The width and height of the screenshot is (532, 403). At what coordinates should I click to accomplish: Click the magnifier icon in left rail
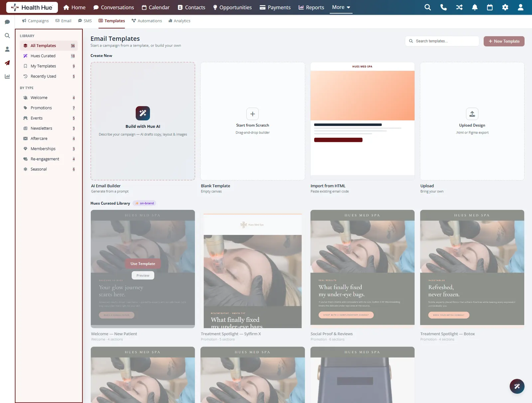(x=7, y=36)
